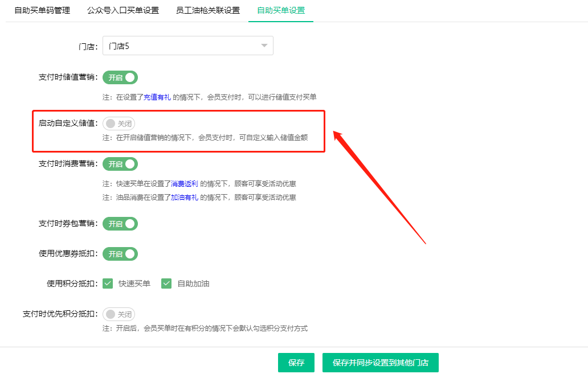
Task: Toggle off 使用优惠券抵扣
Action: pos(120,254)
